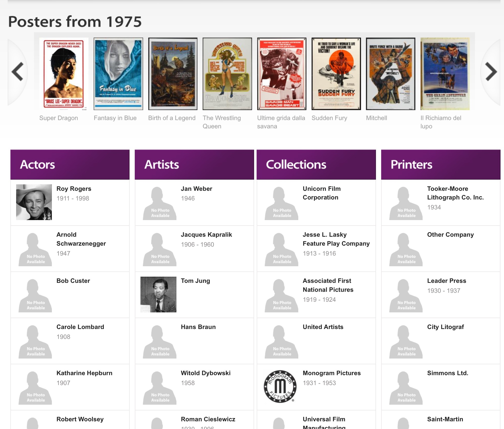Click the Katharine Hepburn name link

84,373
